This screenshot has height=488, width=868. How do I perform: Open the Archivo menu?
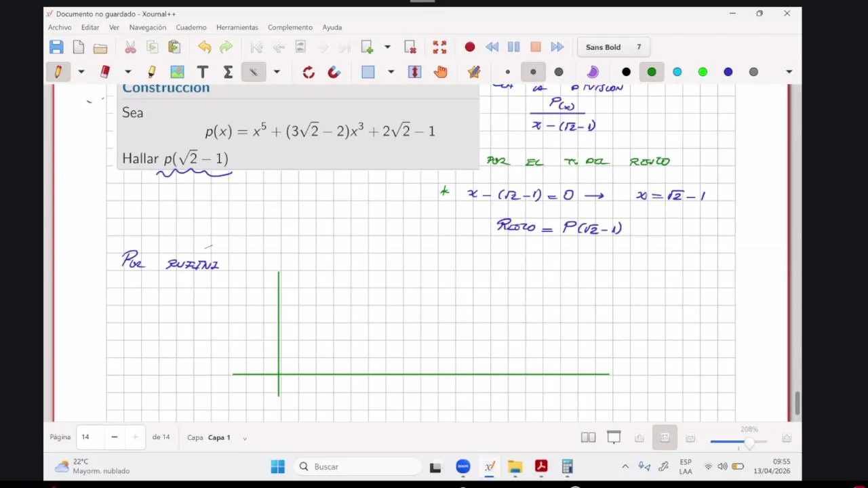click(60, 27)
